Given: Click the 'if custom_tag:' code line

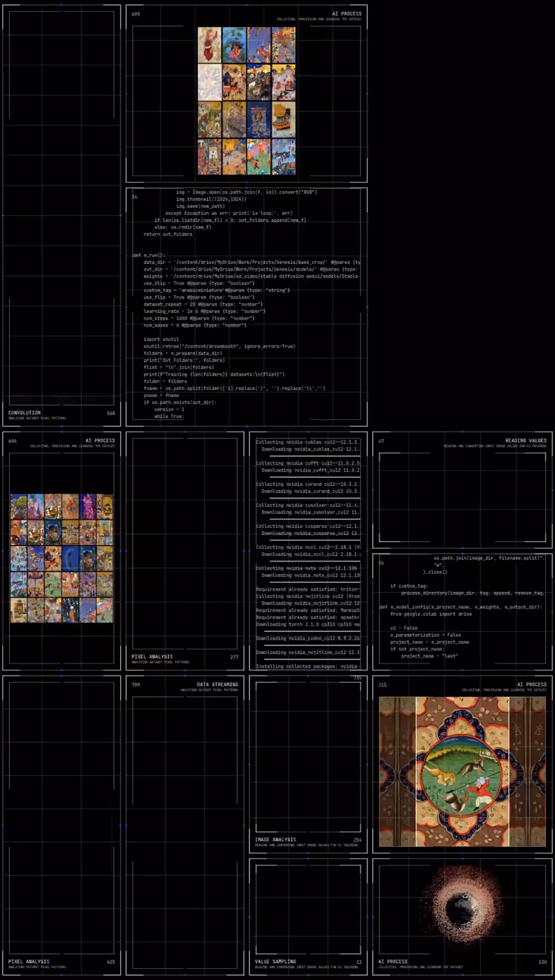Looking at the screenshot, I should coord(409,586).
